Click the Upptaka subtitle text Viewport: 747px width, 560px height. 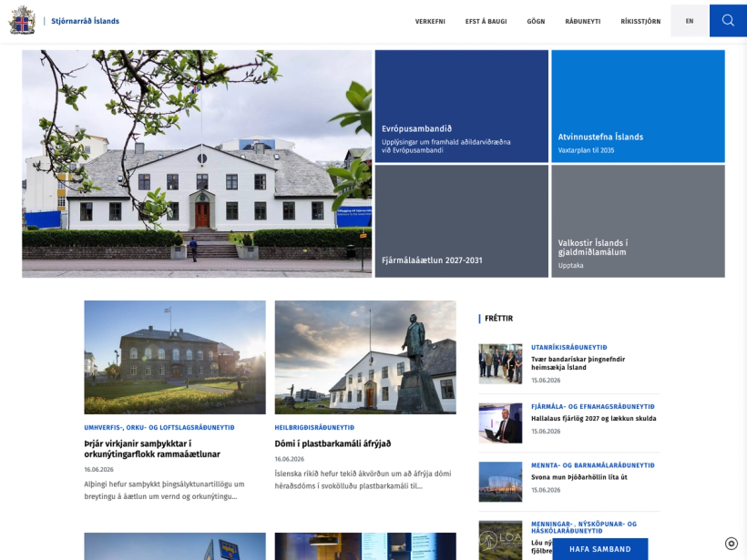tap(570, 266)
